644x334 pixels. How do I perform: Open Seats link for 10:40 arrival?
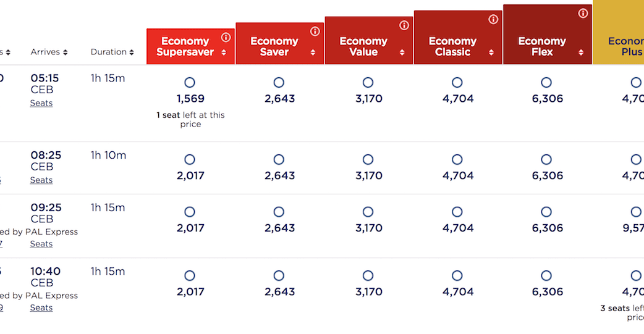pos(41,307)
